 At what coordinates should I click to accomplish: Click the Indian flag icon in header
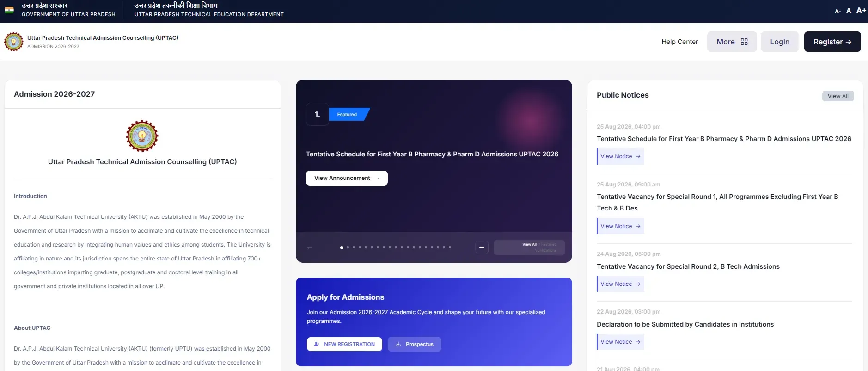9,10
